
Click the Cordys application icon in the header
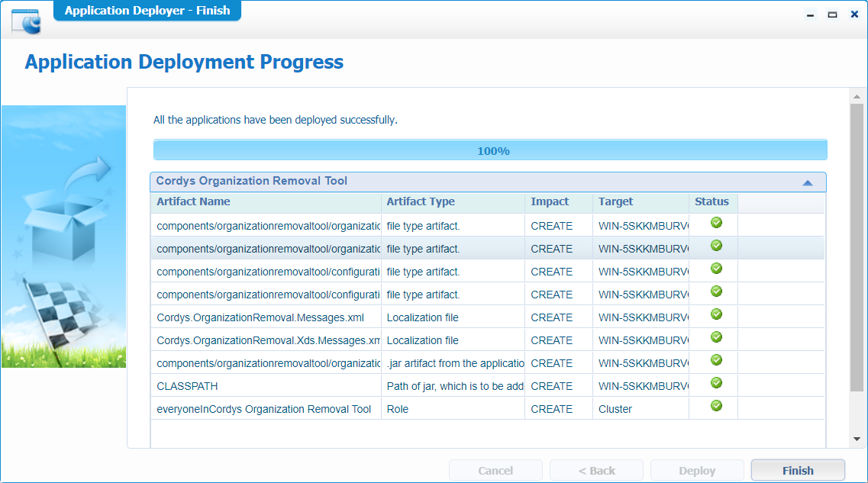[24, 23]
